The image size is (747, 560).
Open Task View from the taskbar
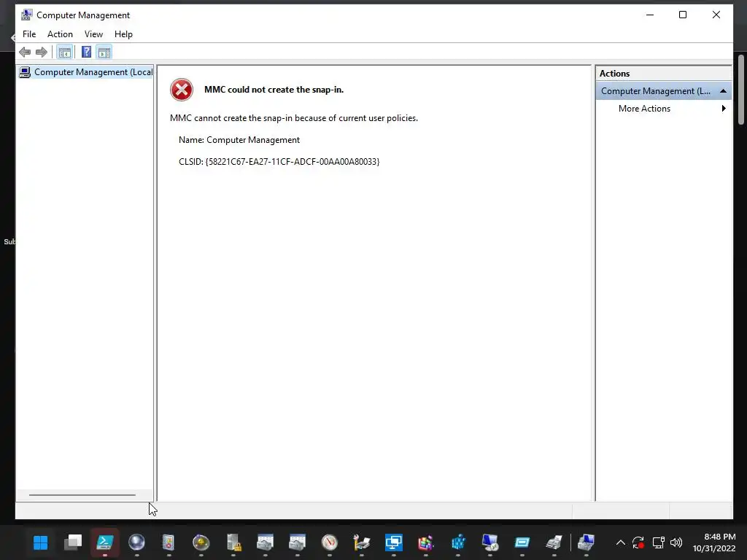(73, 542)
